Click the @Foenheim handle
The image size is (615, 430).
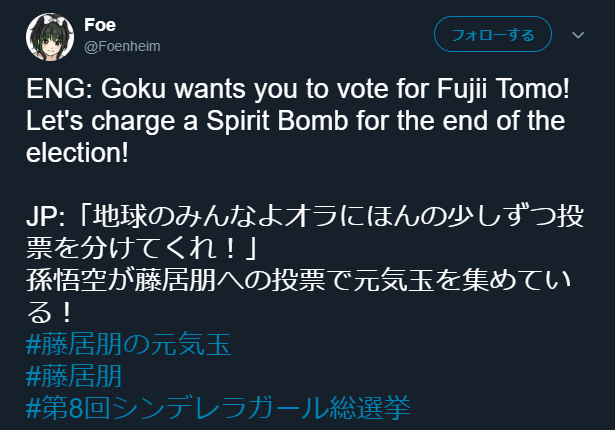pyautogui.click(x=122, y=46)
